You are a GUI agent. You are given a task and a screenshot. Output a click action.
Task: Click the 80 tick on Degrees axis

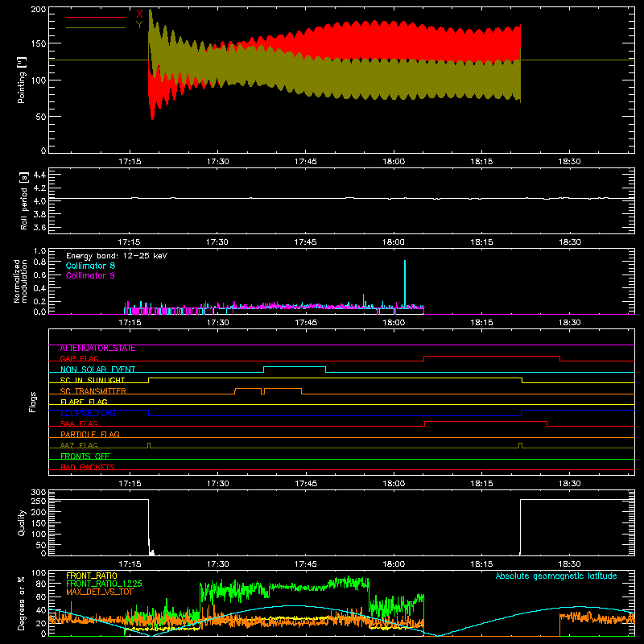coord(41,584)
